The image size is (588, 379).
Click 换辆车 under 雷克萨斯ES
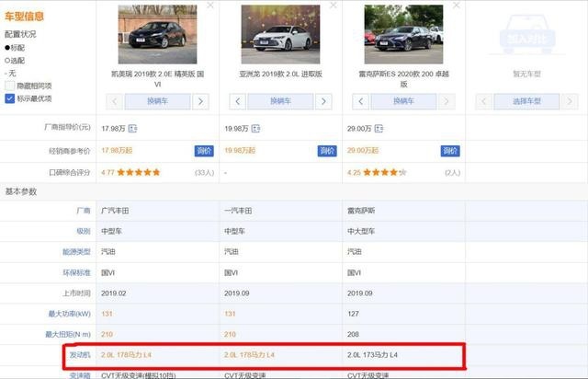(x=403, y=101)
